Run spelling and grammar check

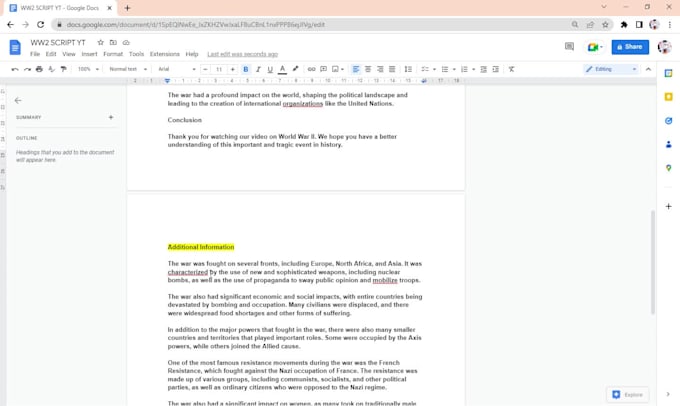coord(51,69)
